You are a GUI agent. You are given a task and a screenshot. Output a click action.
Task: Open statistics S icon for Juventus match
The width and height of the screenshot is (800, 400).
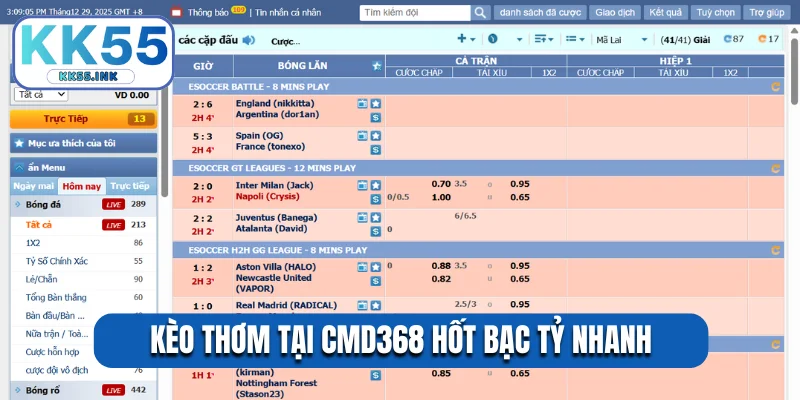[x=376, y=232]
